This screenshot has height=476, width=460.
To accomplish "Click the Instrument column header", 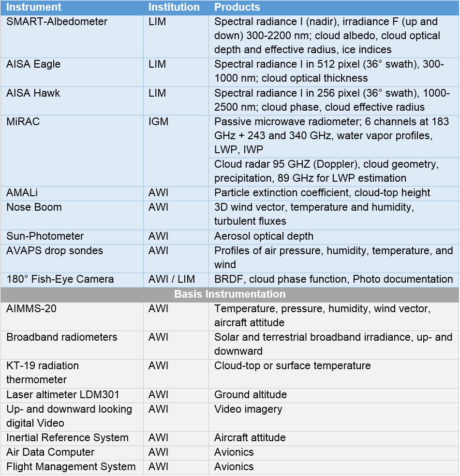I will click(x=34, y=7).
